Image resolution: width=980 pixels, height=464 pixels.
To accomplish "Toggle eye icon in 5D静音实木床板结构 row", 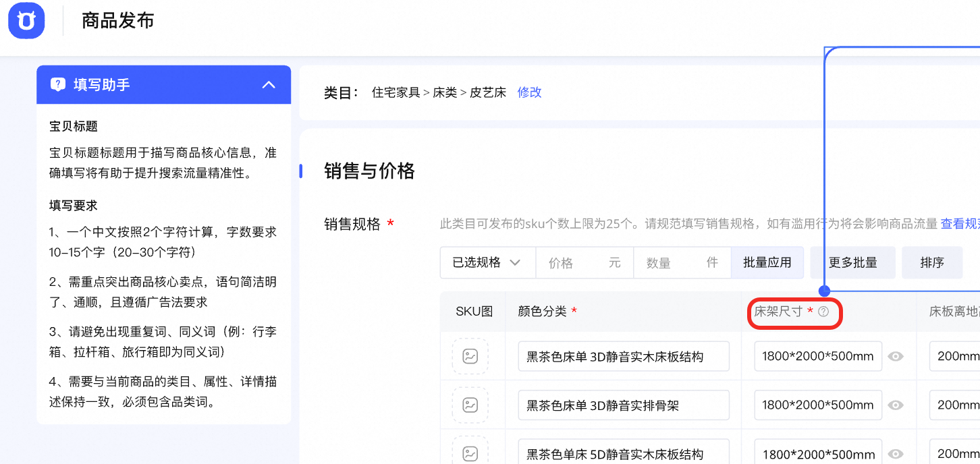I will pos(896,454).
